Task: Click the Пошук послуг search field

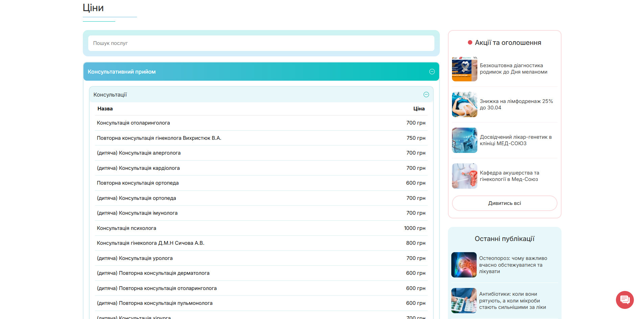Action: tap(261, 43)
